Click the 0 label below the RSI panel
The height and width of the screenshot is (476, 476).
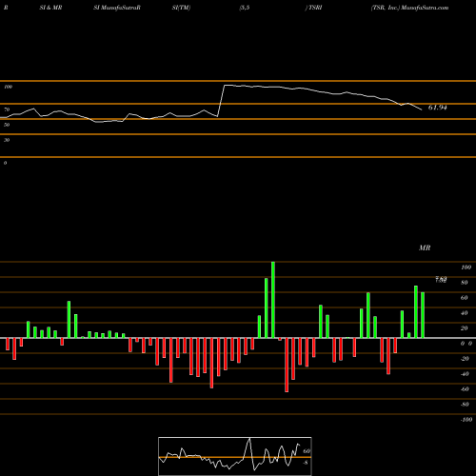(x=5, y=163)
